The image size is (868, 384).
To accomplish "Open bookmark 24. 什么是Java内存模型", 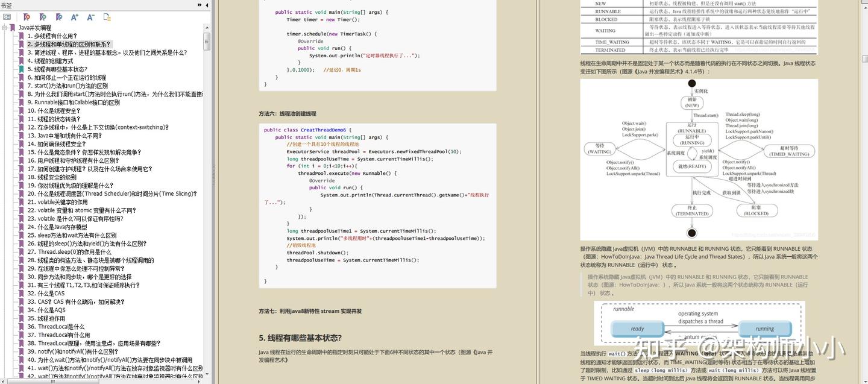I will pyautogui.click(x=57, y=227).
